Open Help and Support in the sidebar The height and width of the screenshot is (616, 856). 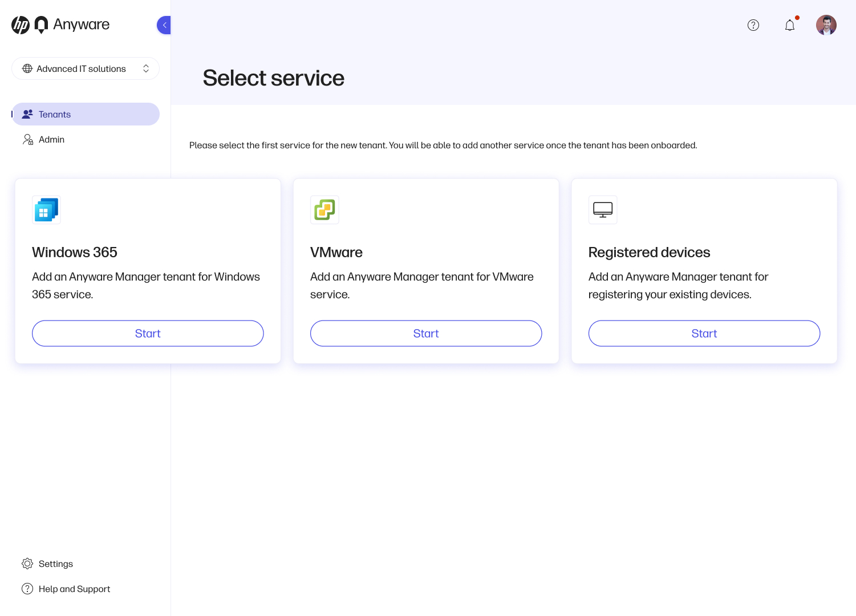point(74,589)
